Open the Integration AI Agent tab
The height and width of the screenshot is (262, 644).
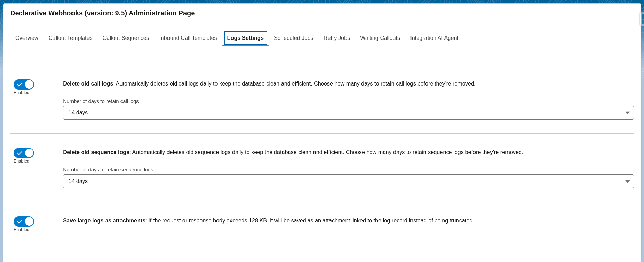(x=434, y=38)
